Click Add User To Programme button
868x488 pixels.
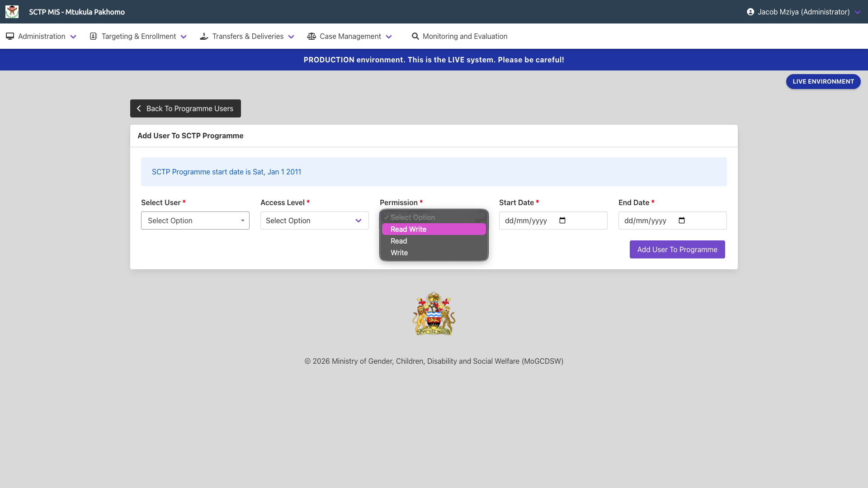677,249
